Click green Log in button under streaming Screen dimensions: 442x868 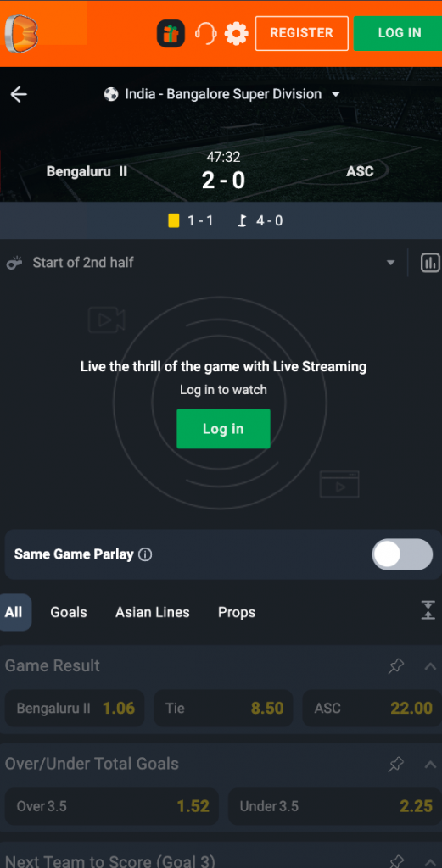223,428
